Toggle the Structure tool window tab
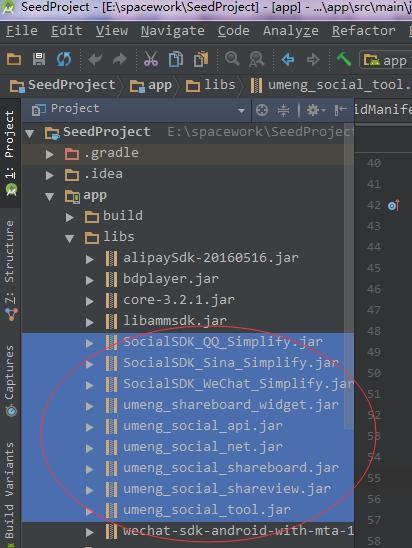The image size is (412, 548). (10, 270)
